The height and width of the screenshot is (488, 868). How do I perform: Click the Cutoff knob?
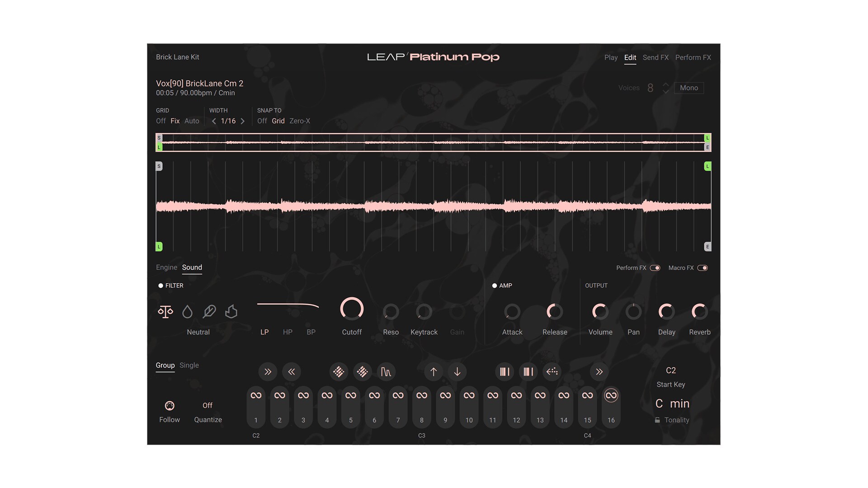tap(352, 310)
